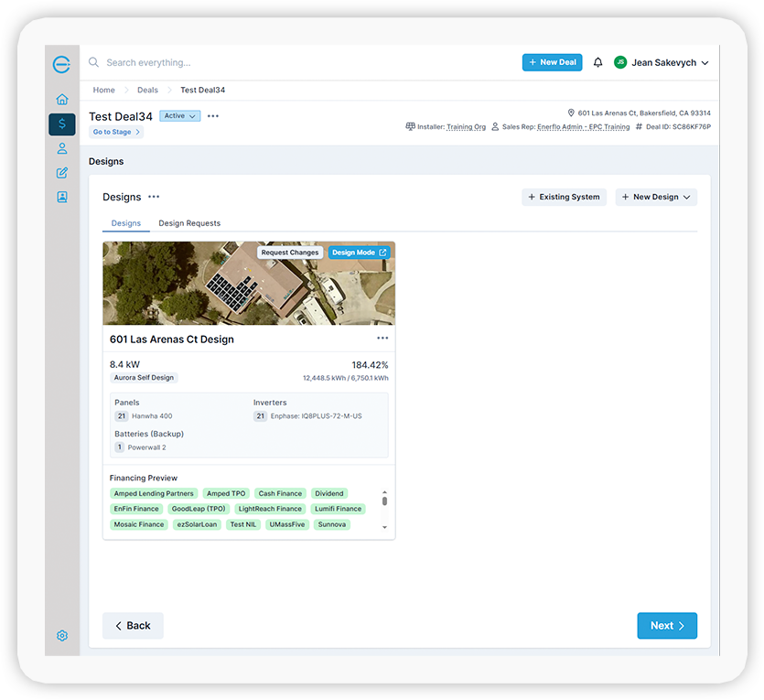764x700 pixels.
Task: Click the New Deal button
Action: [x=552, y=62]
